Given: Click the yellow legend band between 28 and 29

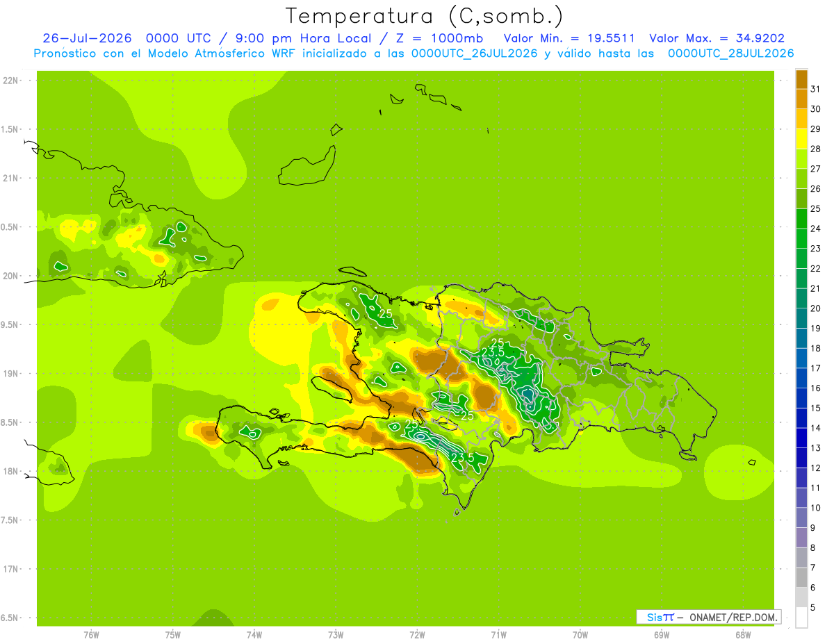Looking at the screenshot, I should coord(801,139).
